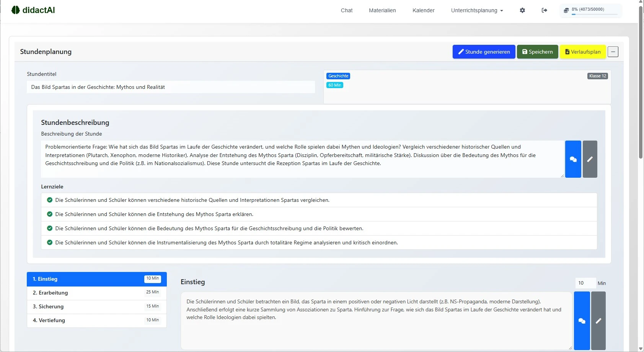This screenshot has width=644, height=352.
Task: Click the token usage progress bar
Action: click(x=595, y=15)
